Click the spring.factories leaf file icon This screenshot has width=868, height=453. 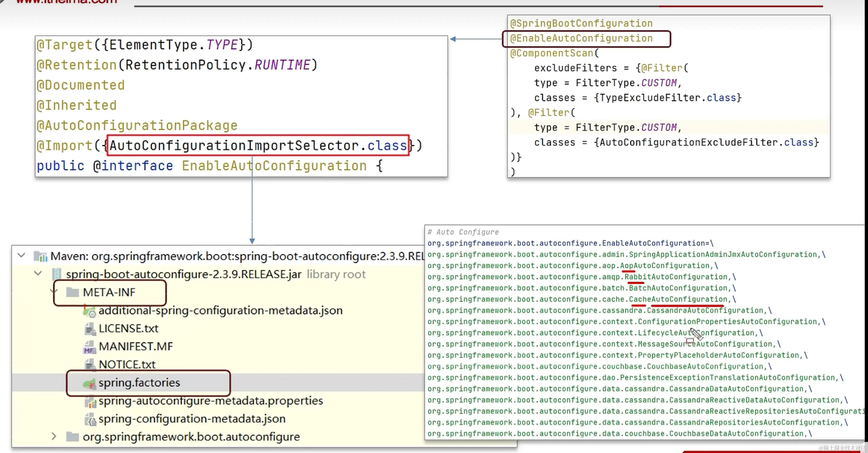tap(89, 383)
